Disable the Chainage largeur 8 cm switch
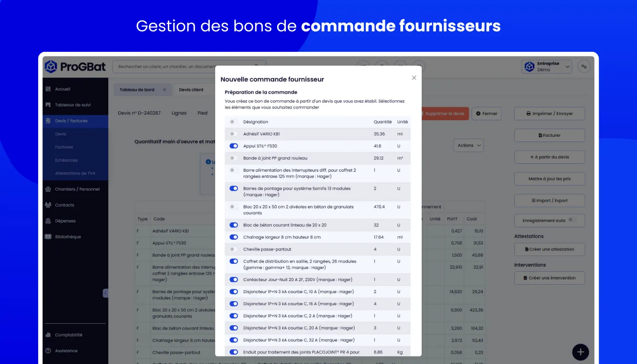 [x=234, y=237]
